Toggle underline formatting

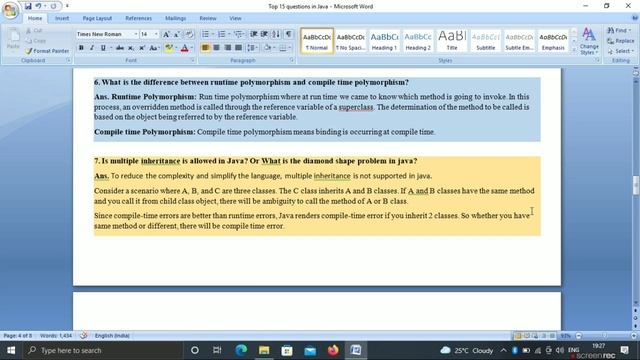click(103, 48)
